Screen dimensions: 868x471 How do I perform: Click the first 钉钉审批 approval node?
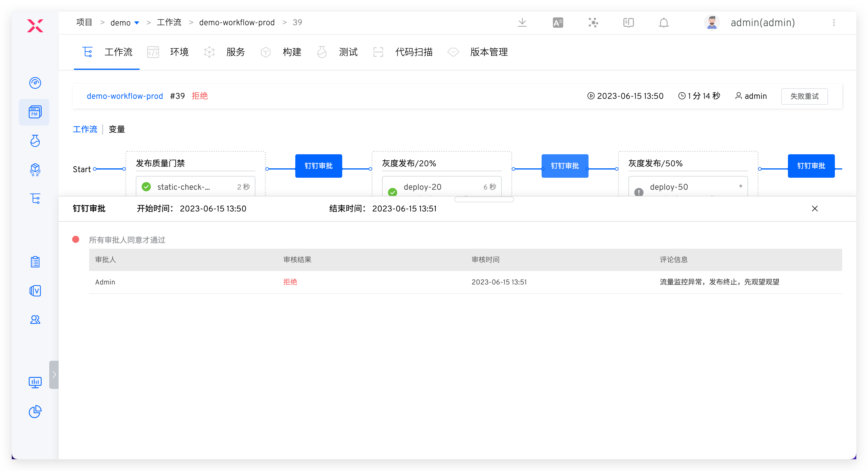tap(318, 166)
